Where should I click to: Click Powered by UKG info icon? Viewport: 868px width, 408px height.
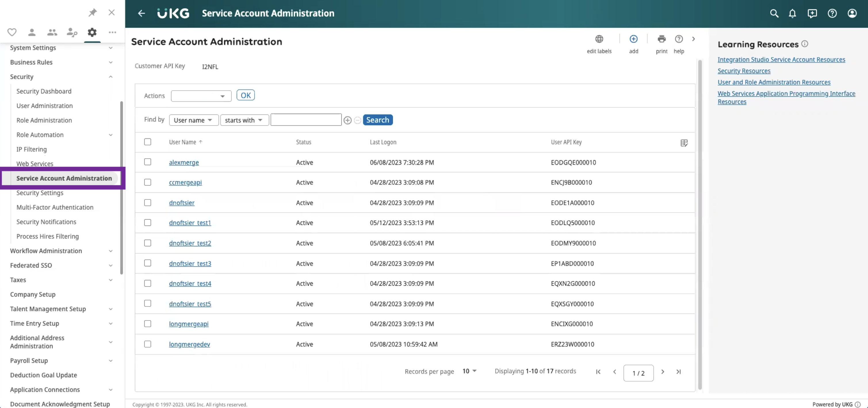[x=858, y=404]
